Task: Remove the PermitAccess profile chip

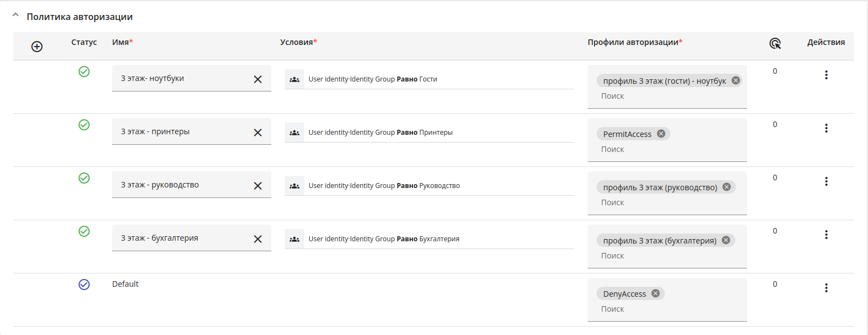Action: [x=661, y=134]
